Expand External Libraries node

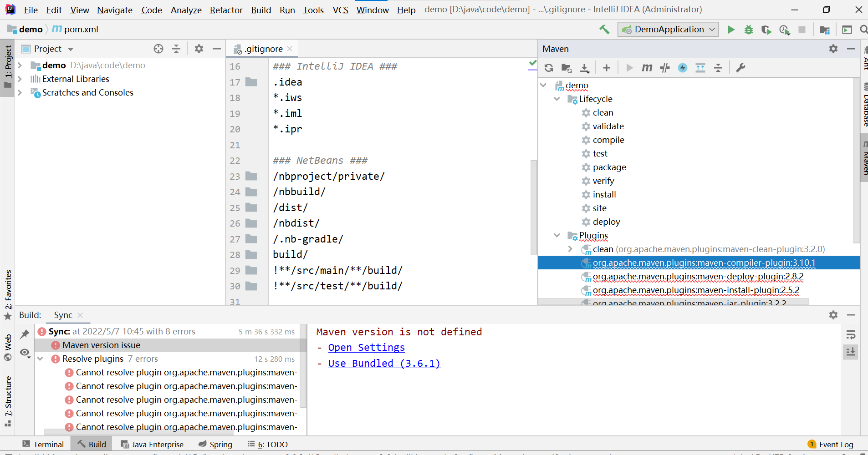20,79
